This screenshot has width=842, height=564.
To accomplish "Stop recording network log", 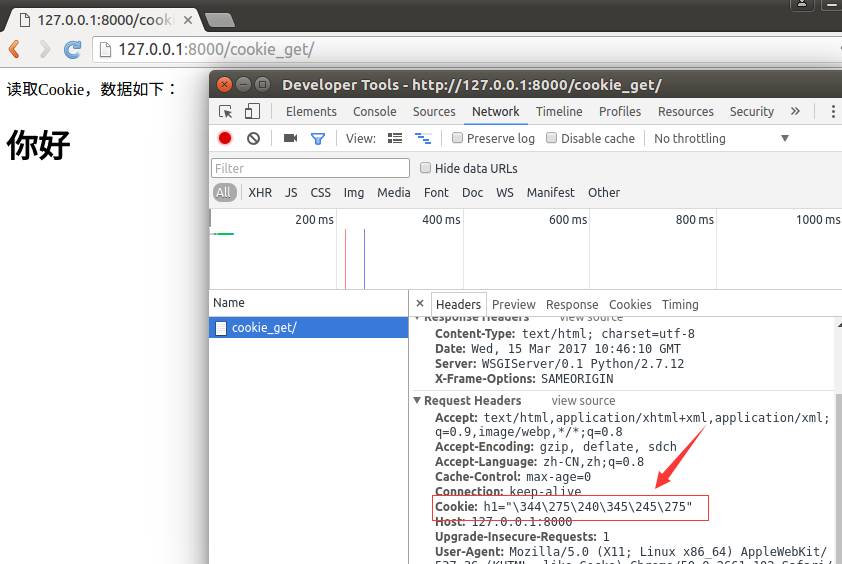I will tap(225, 138).
